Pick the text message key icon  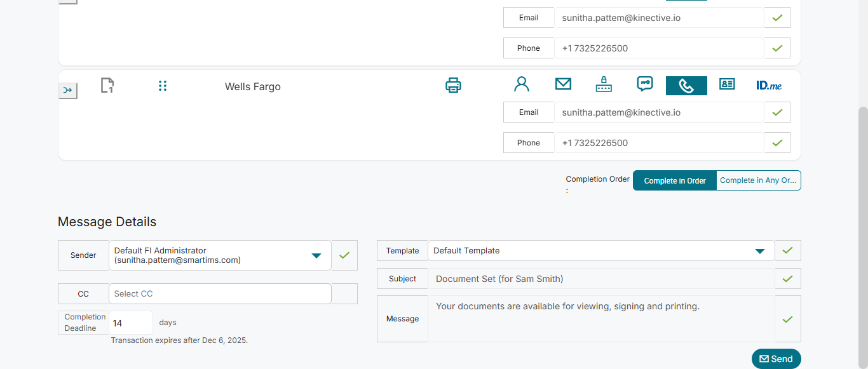pyautogui.click(x=645, y=84)
